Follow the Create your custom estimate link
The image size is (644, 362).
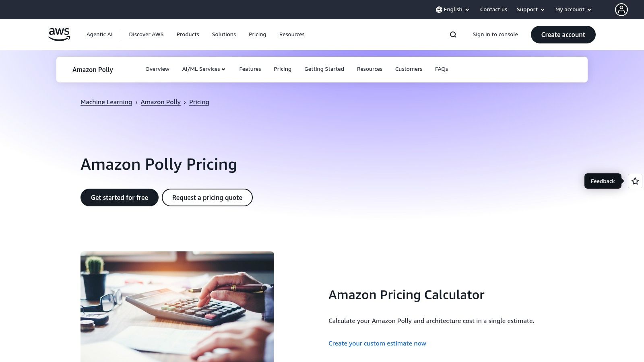pos(377,343)
